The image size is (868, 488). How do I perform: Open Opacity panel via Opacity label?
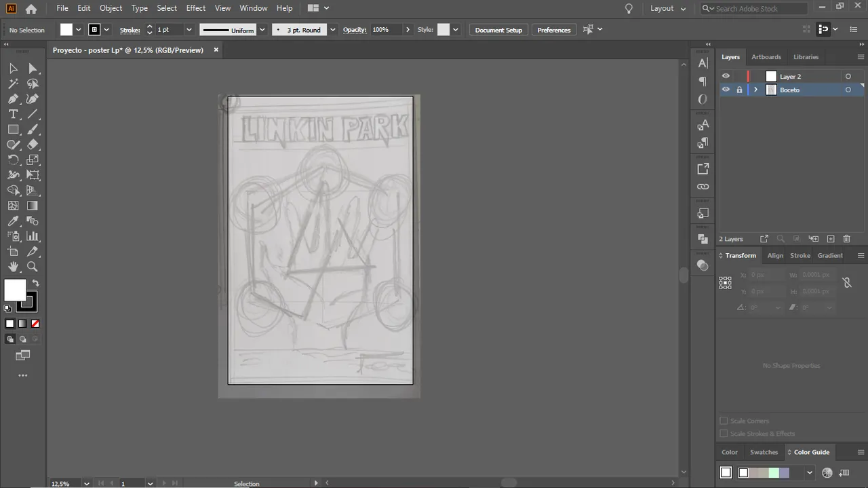(355, 31)
